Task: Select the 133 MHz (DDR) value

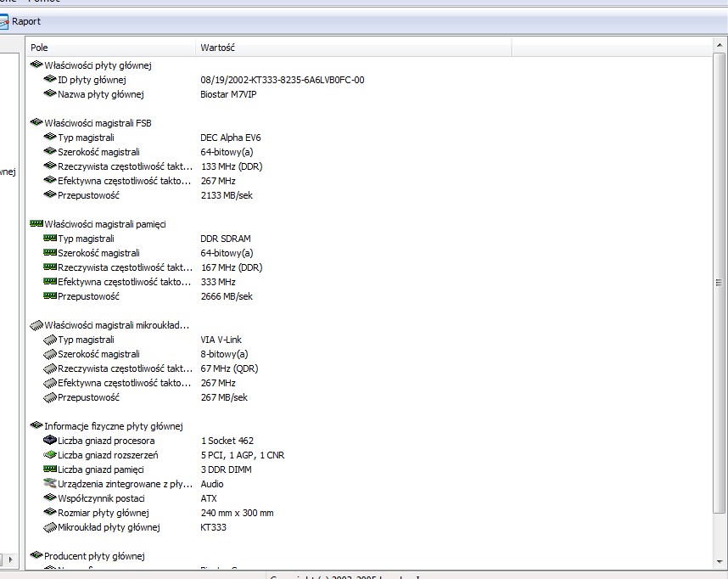Action: tap(232, 166)
